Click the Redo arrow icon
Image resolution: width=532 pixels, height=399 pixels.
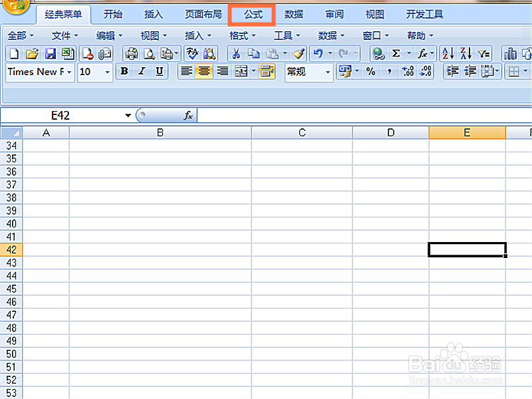(343, 54)
